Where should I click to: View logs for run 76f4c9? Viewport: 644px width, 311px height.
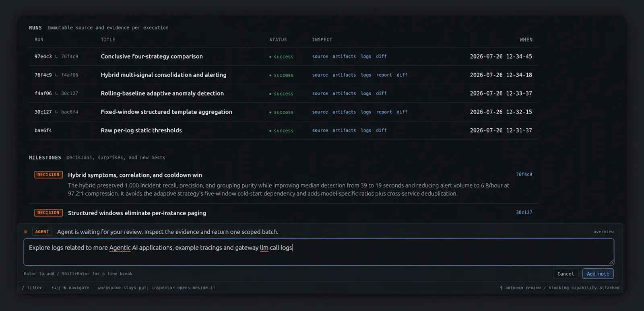(x=366, y=75)
